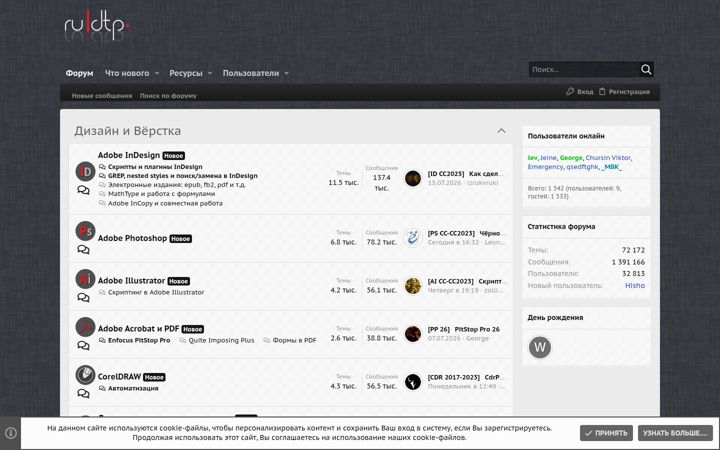Open Скрипты и плагины InDesign subforum
720x450 pixels.
(155, 167)
